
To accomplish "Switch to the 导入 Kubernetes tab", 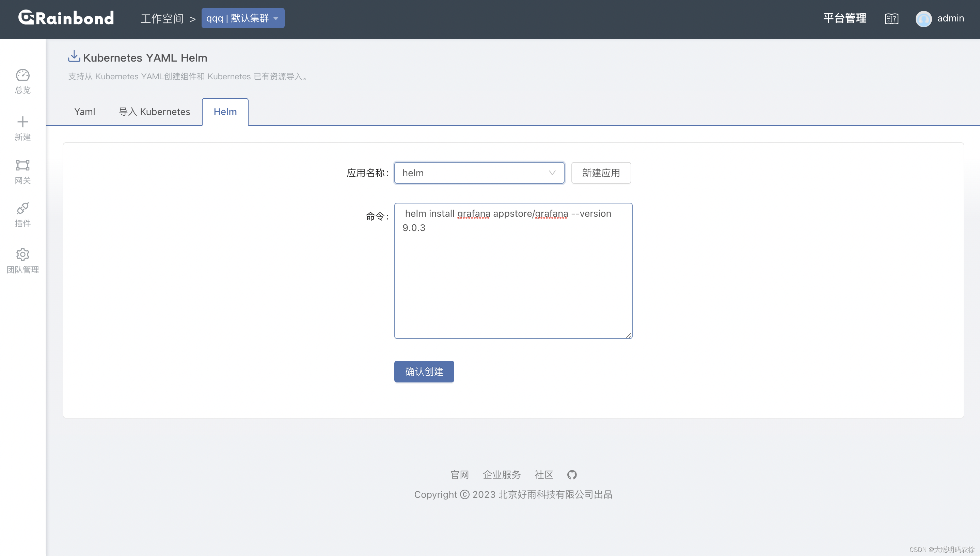I will (154, 112).
